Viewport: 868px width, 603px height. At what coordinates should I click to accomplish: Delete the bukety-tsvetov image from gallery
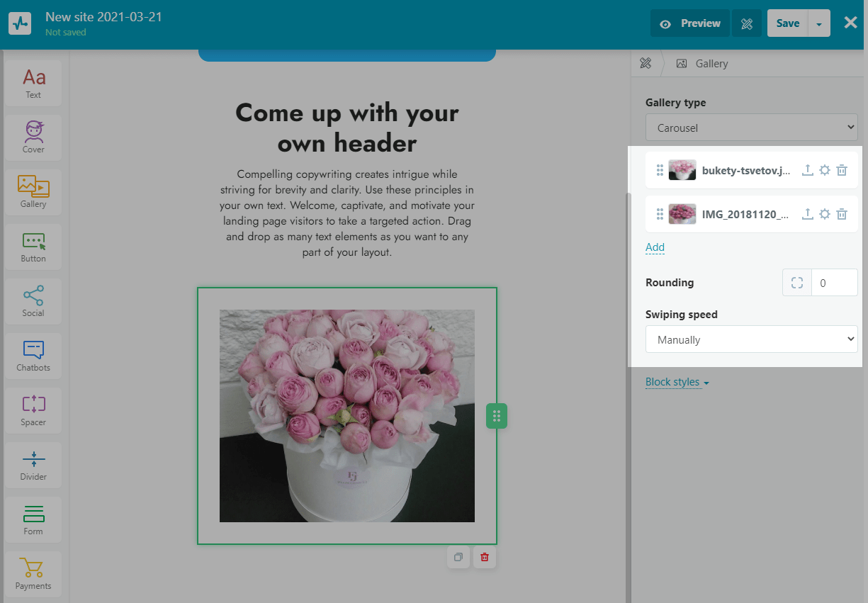[x=842, y=170]
